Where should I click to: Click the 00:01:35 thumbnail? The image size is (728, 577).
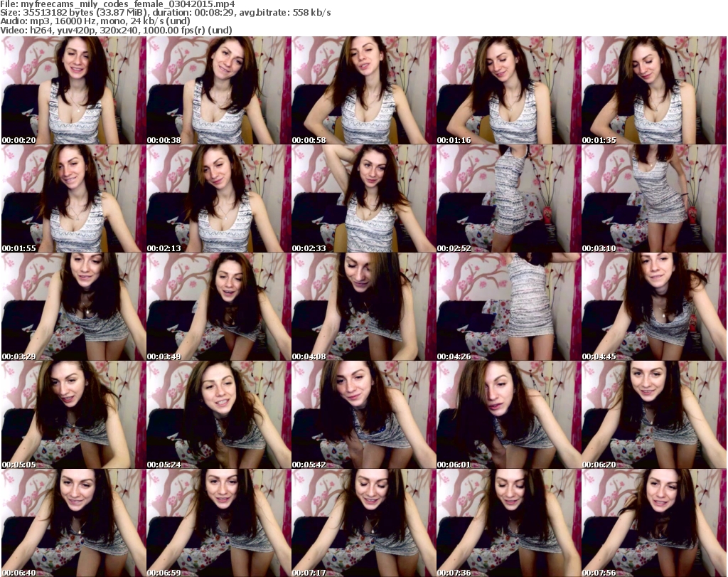[x=653, y=90]
